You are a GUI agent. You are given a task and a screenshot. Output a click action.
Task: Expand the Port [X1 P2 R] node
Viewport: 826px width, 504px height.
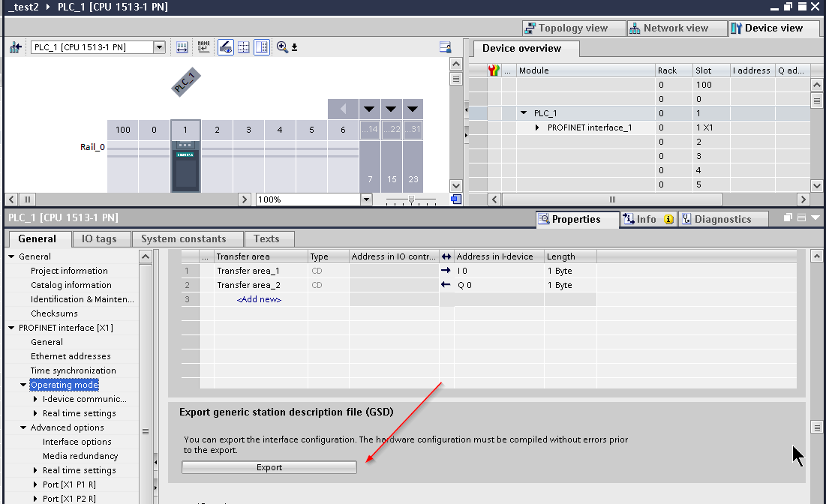coord(35,499)
